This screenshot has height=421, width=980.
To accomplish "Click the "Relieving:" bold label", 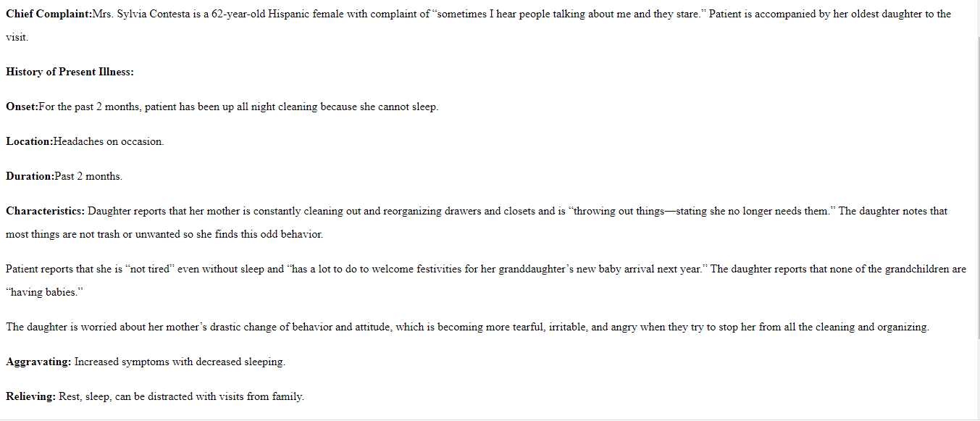I will (30, 396).
